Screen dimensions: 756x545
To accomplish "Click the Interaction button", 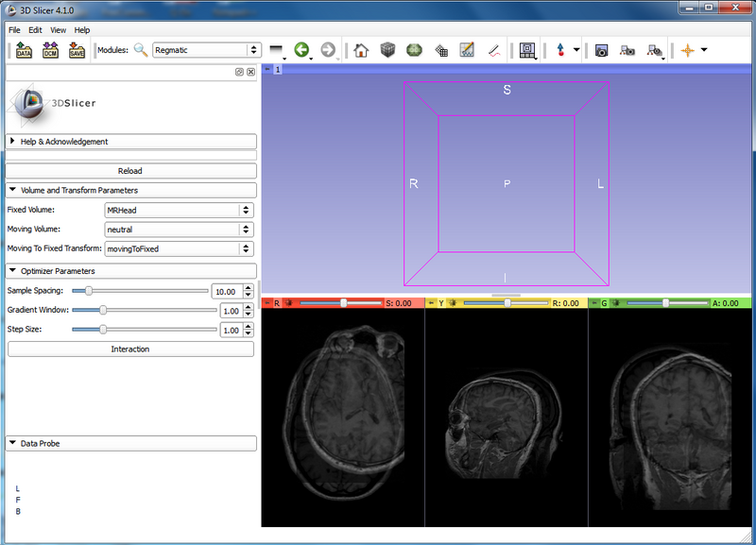I will click(130, 349).
